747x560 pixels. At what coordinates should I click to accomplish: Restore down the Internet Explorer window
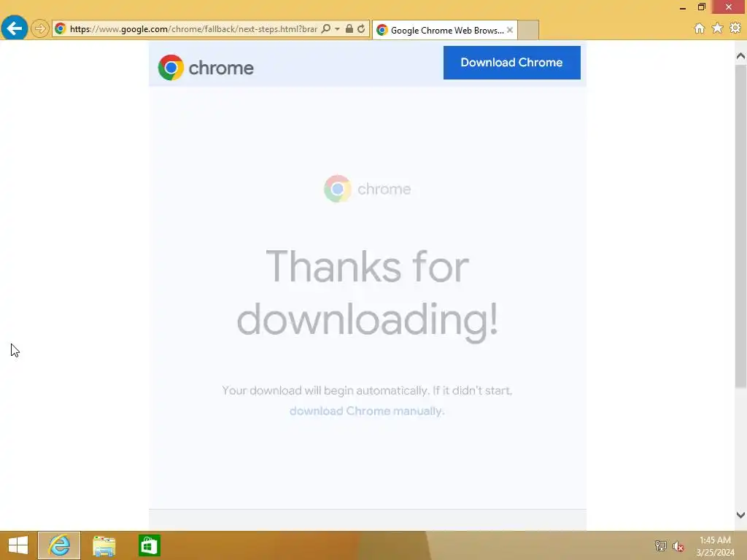(701, 7)
